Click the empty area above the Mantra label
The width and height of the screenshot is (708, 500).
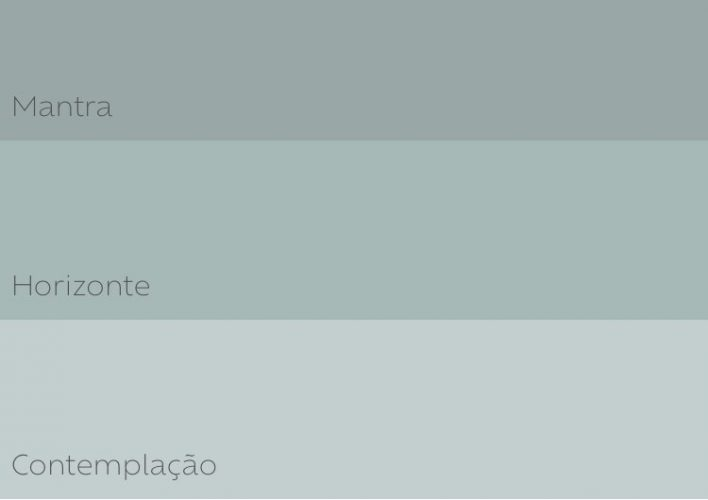(x=354, y=45)
